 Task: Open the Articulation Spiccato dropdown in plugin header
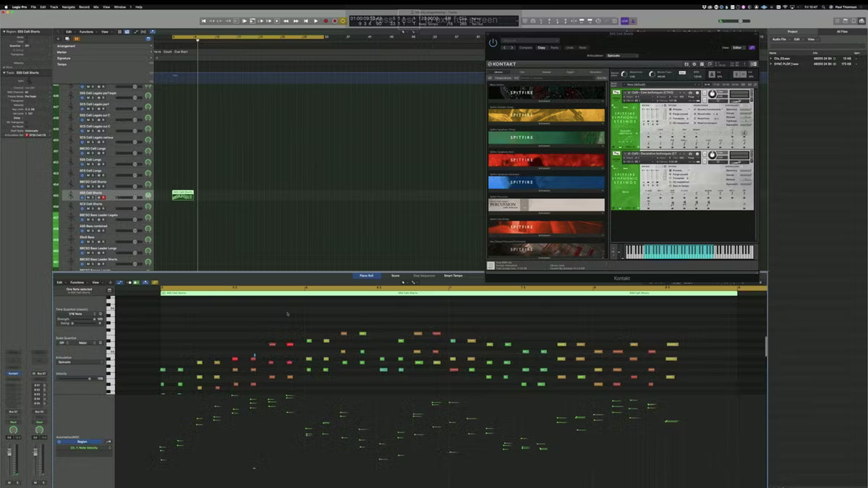pyautogui.click(x=621, y=55)
